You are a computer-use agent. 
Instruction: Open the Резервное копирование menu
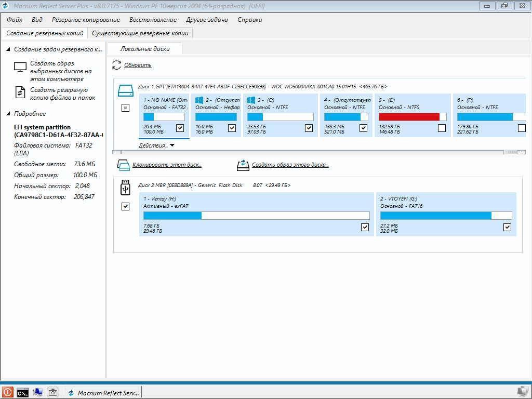[x=86, y=20]
